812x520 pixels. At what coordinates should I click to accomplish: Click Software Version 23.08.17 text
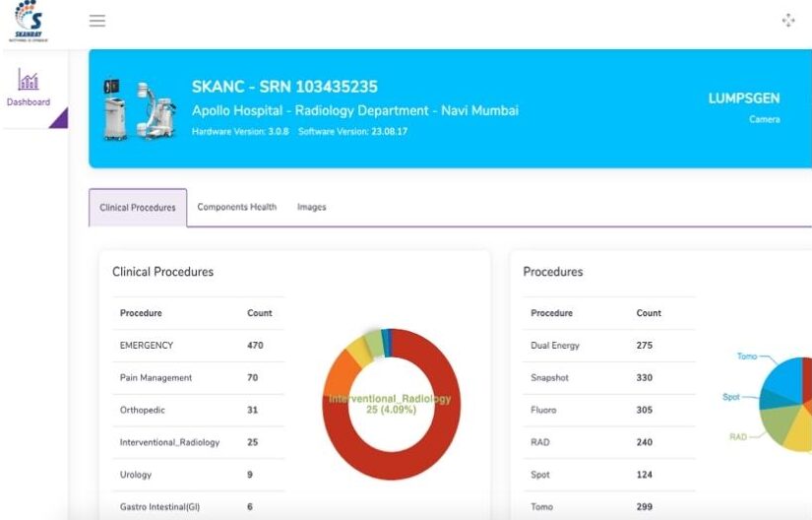(352, 132)
